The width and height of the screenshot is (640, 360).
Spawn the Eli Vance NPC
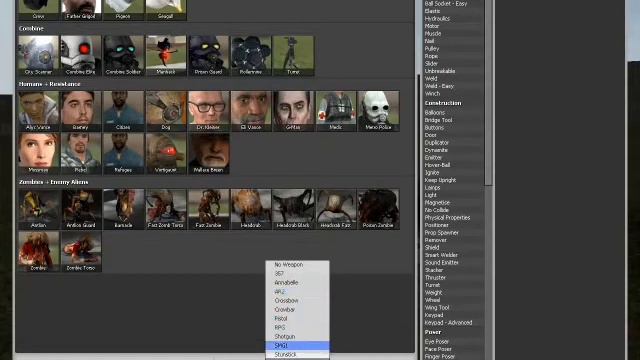(x=251, y=111)
